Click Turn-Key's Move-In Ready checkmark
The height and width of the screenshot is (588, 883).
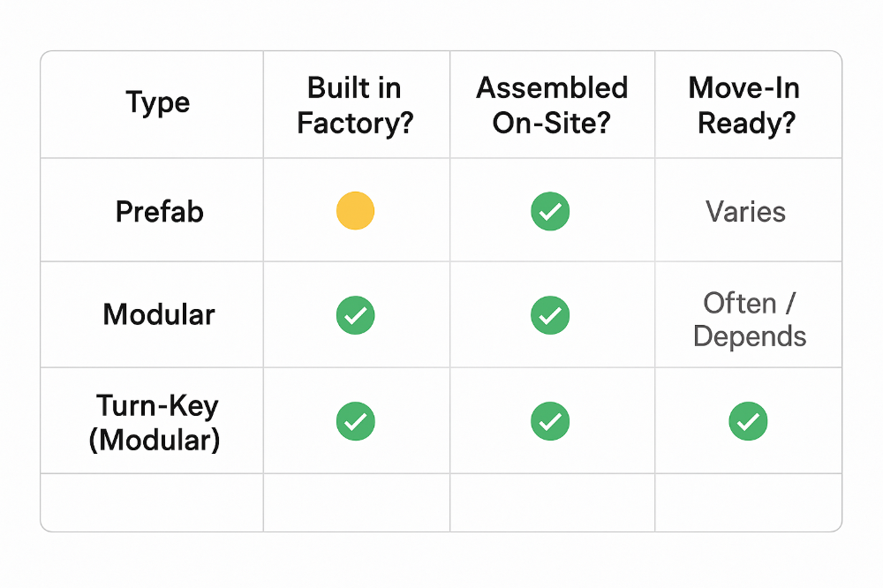click(748, 421)
